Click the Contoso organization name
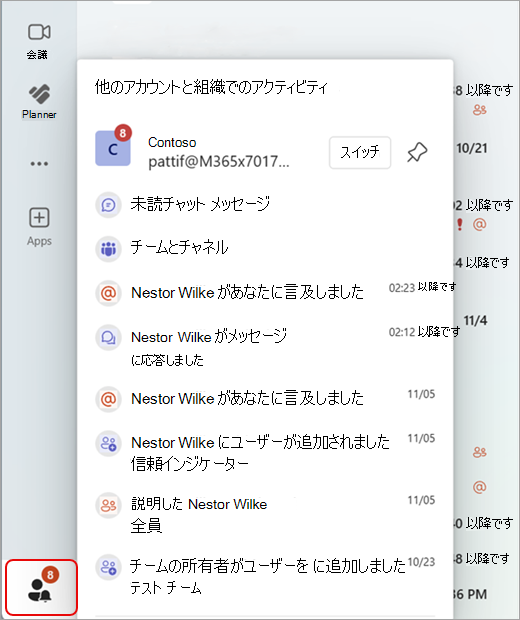Screen dimensions: 520x620 pos(172,142)
